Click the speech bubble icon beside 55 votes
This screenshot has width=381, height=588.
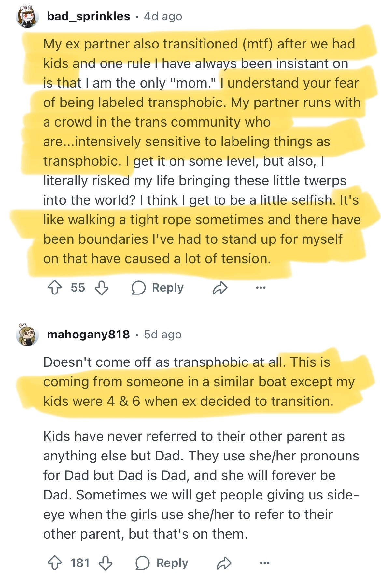tap(138, 288)
